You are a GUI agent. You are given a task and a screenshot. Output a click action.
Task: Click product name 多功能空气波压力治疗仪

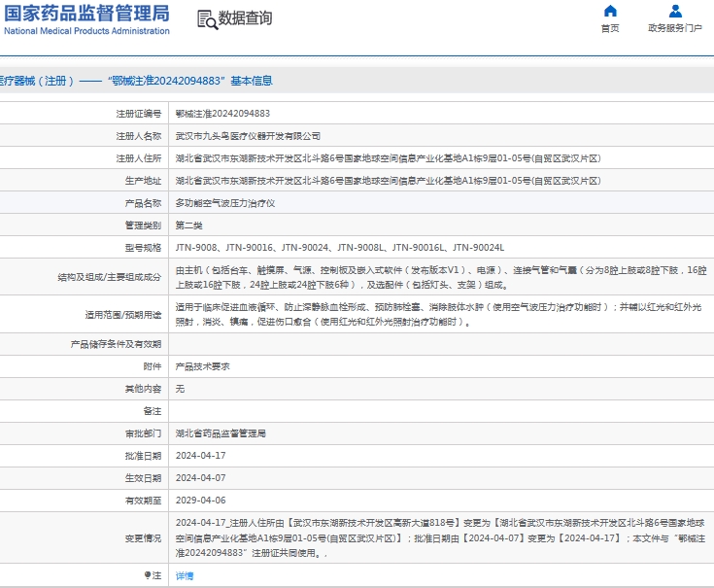[225, 203]
